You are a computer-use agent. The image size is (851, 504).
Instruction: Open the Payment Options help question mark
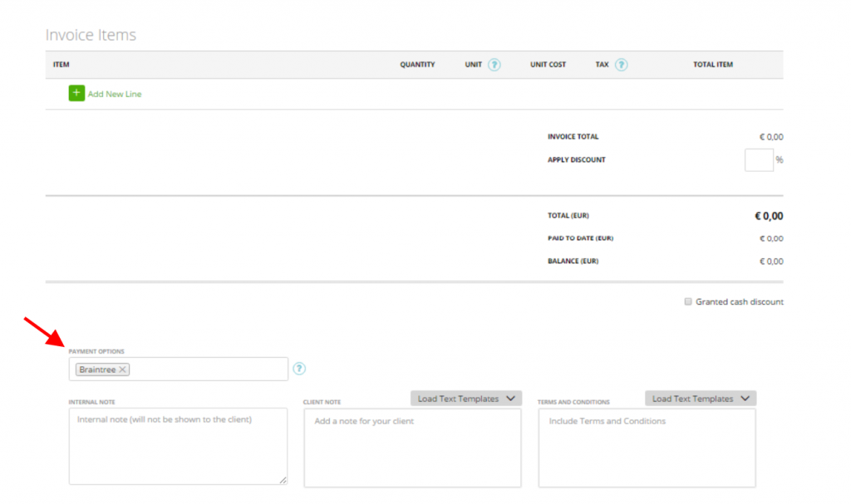[x=298, y=369]
